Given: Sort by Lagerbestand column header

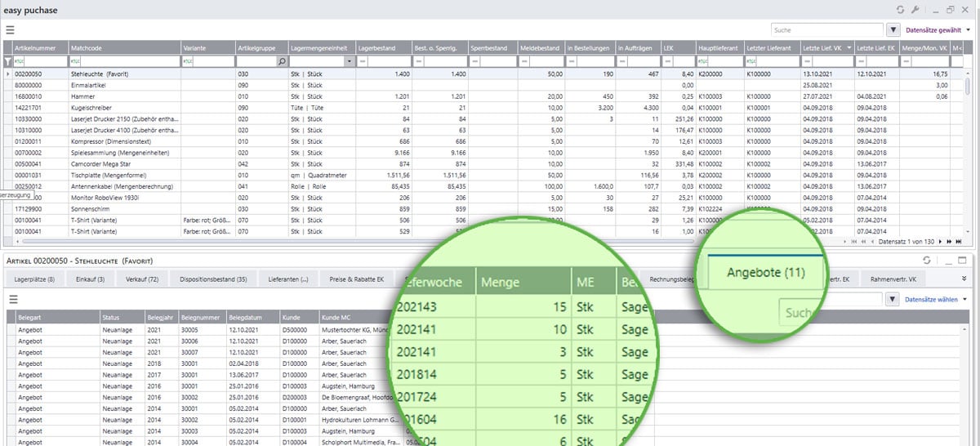Looking at the screenshot, I should [x=384, y=48].
